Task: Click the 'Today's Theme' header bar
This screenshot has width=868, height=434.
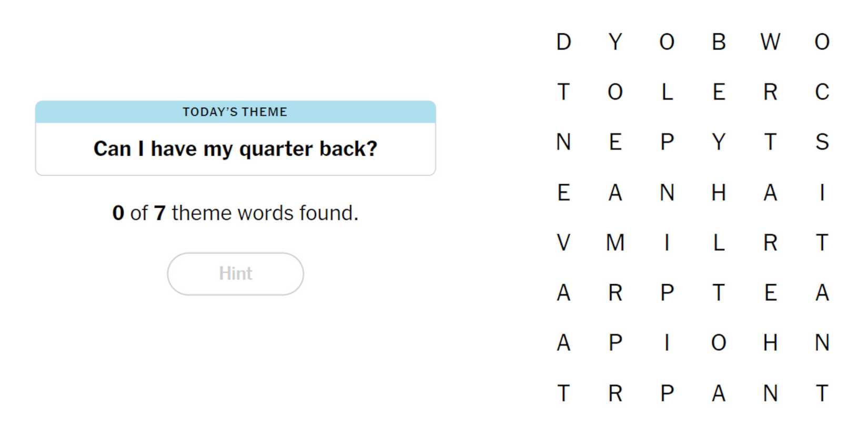Action: point(235,112)
